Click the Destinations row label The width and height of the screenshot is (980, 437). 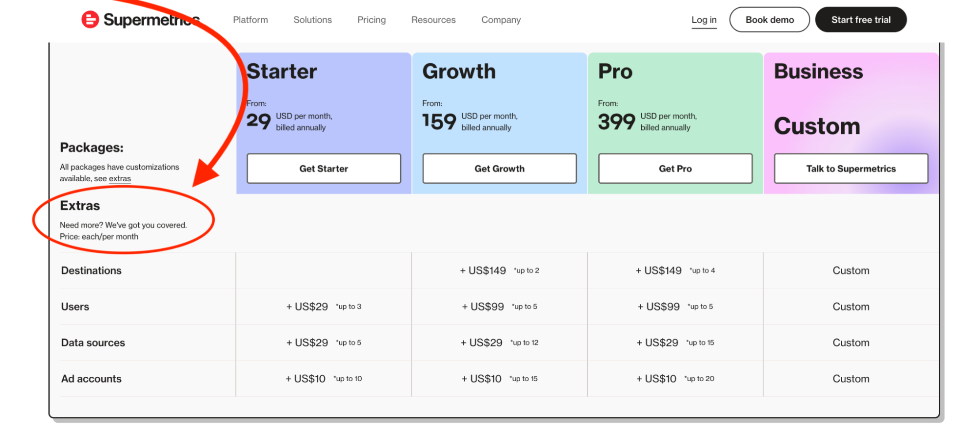coord(91,270)
